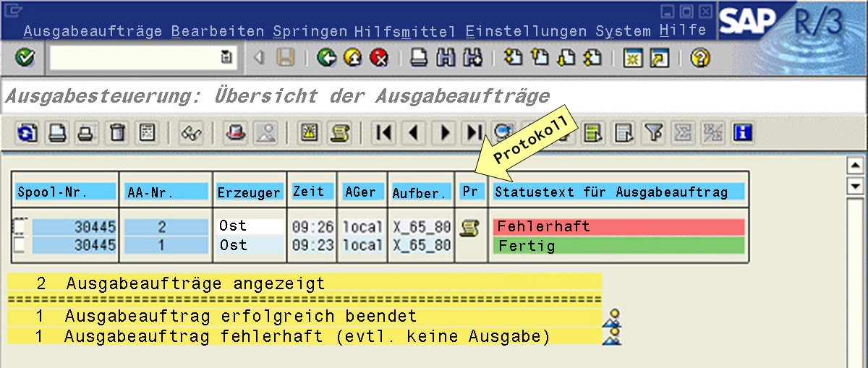Jump to first page with first-page arrow
Screen dimensions: 868x368
tap(384, 133)
